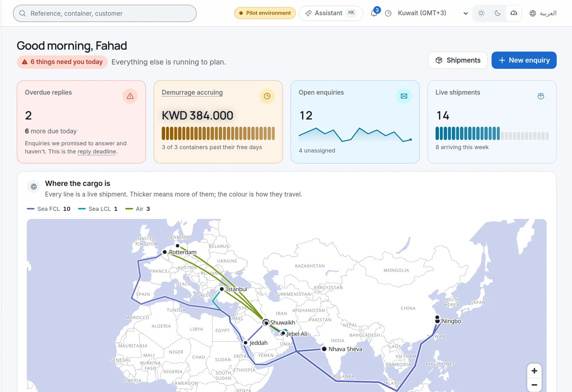Open the notifications bell

[x=374, y=13]
